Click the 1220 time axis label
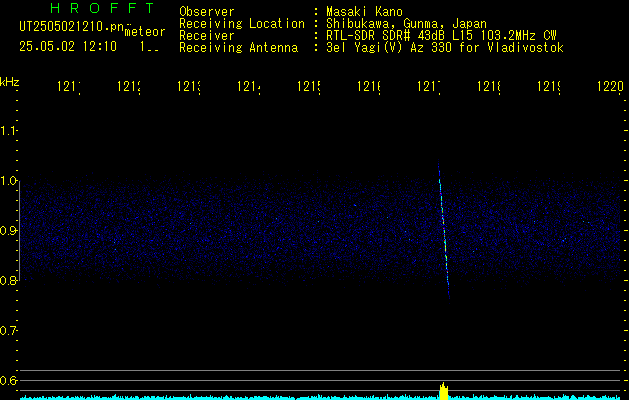This screenshot has width=629, height=400. (x=610, y=86)
